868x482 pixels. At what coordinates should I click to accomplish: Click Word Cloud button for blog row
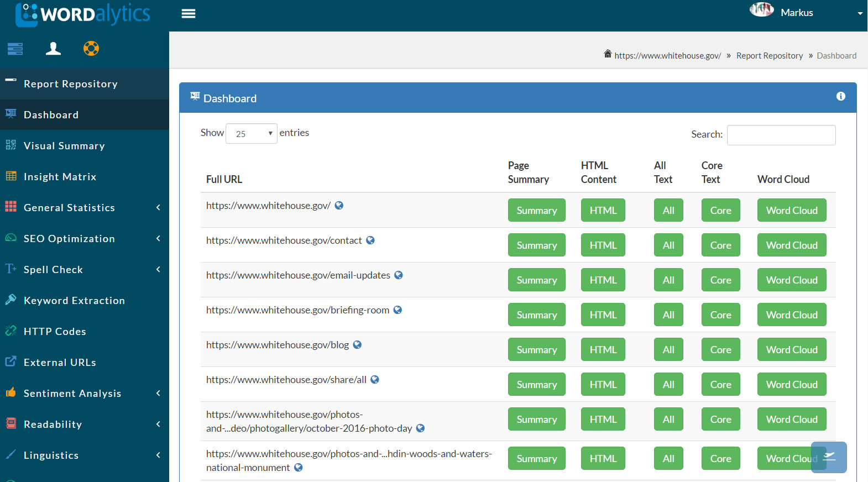[792, 349]
